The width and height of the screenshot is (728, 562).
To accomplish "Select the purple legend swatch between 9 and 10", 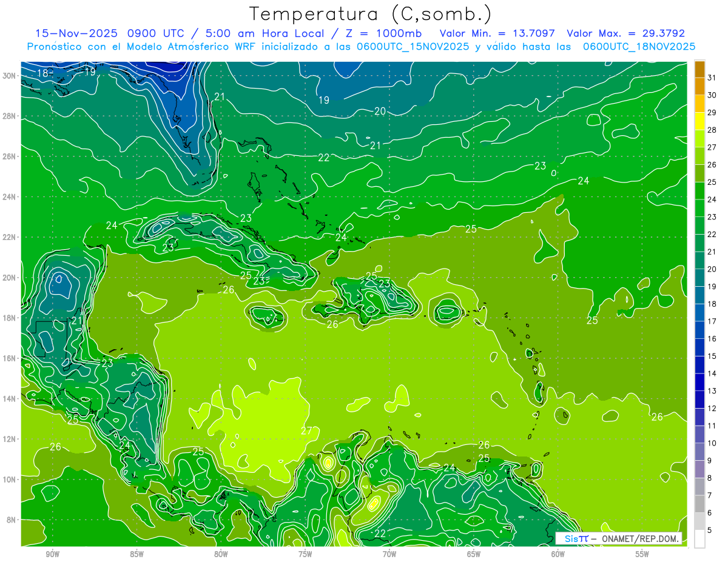I will pyautogui.click(x=699, y=452).
